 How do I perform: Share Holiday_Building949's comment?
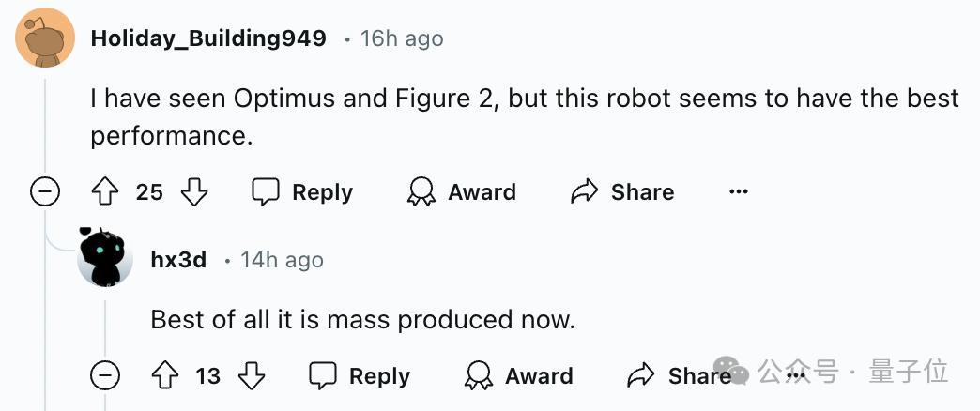pyautogui.click(x=622, y=192)
